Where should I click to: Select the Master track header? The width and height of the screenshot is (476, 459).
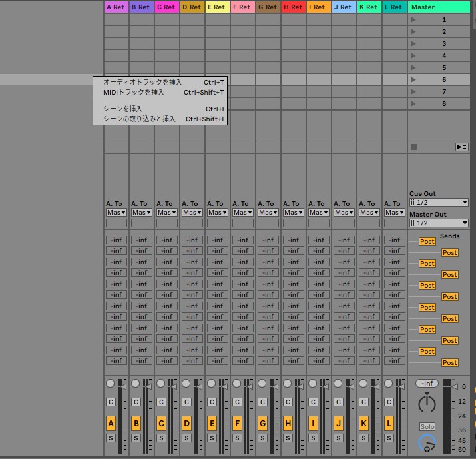(x=439, y=7)
